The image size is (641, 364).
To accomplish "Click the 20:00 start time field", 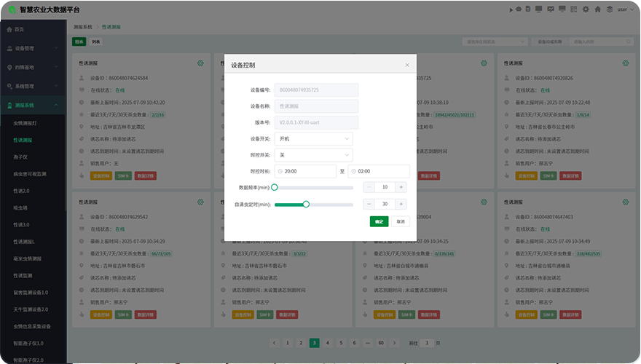I will pos(305,171).
